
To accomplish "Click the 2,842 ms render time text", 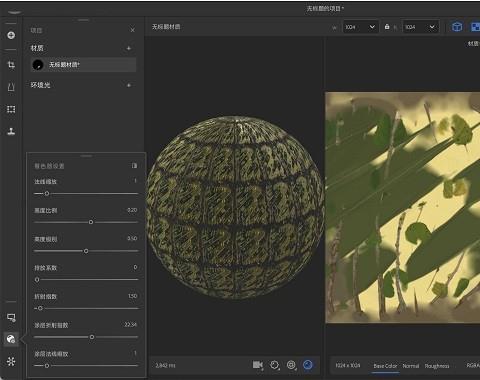I will 165,365.
